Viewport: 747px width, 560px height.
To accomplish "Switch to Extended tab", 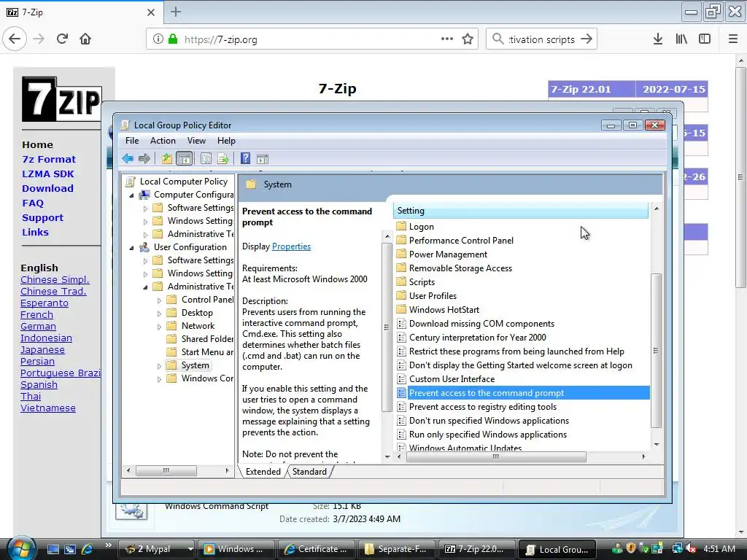I will coord(263,472).
